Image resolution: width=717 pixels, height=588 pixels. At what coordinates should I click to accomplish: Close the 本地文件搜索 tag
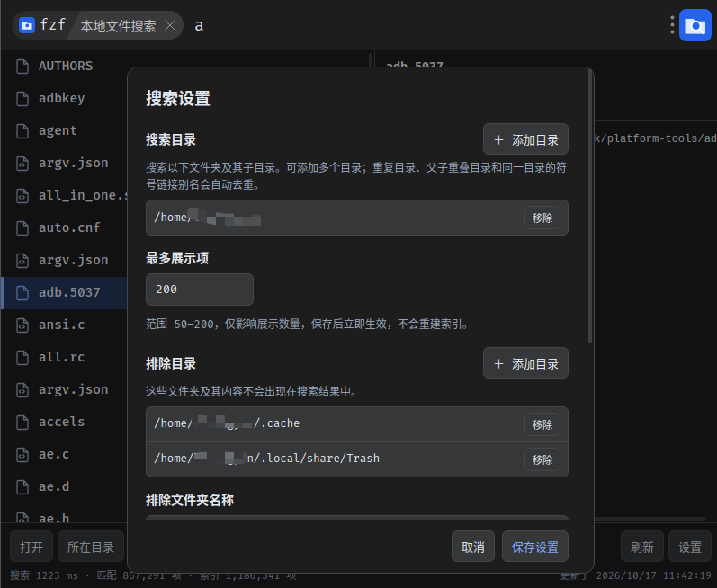[x=170, y=25]
